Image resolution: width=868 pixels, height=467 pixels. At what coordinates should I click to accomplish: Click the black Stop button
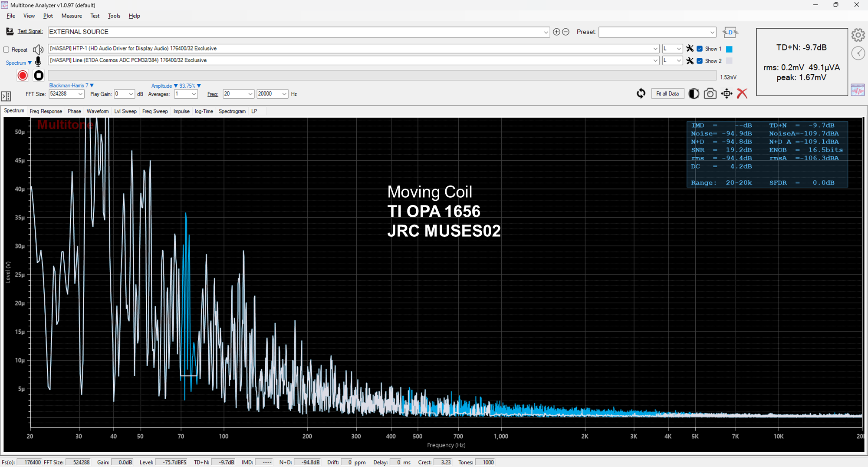39,76
